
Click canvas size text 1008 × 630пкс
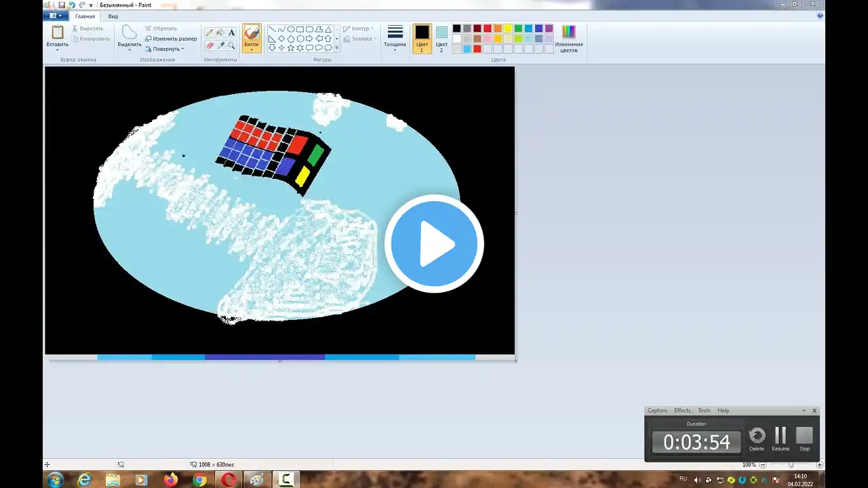[216, 465]
